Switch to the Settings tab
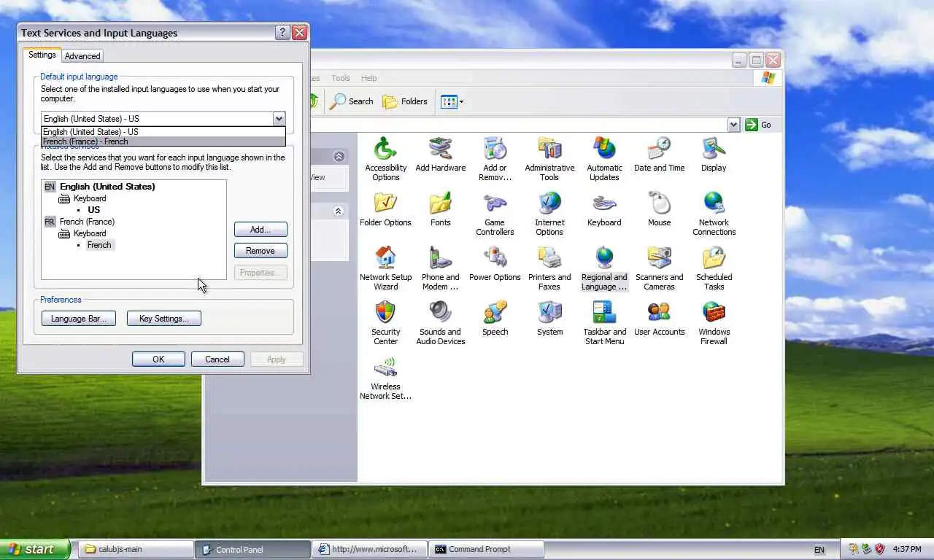This screenshot has height=560, width=934. 42,55
